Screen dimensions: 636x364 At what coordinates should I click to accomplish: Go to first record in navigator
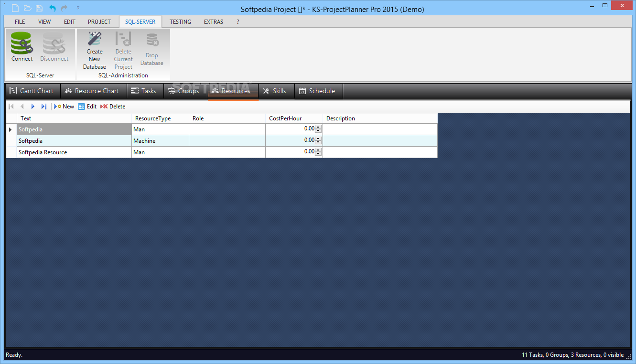tap(11, 107)
